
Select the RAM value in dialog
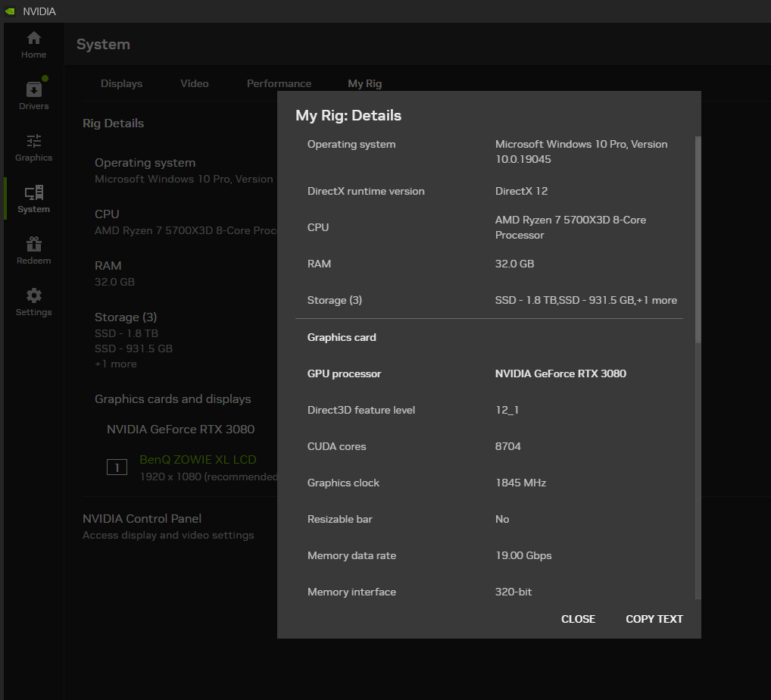(x=514, y=264)
